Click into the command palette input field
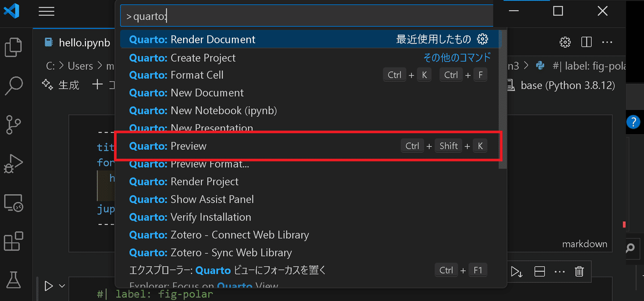 (x=306, y=16)
